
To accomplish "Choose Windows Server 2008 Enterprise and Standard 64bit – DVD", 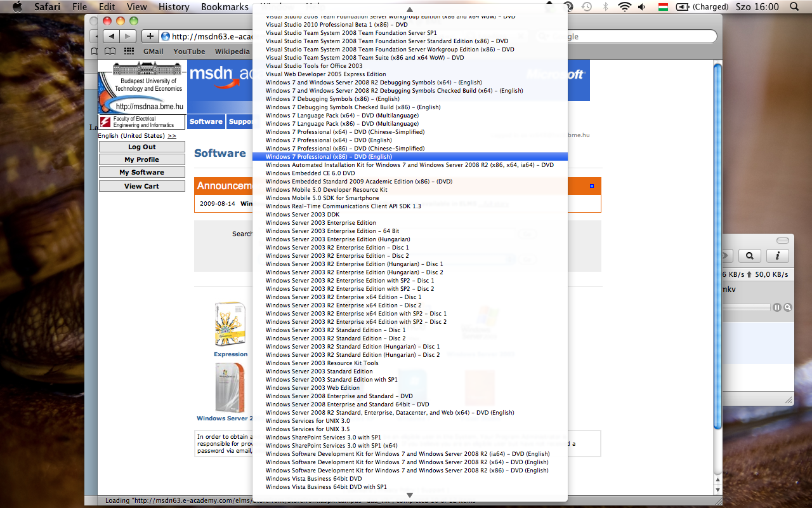I will pos(410,404).
